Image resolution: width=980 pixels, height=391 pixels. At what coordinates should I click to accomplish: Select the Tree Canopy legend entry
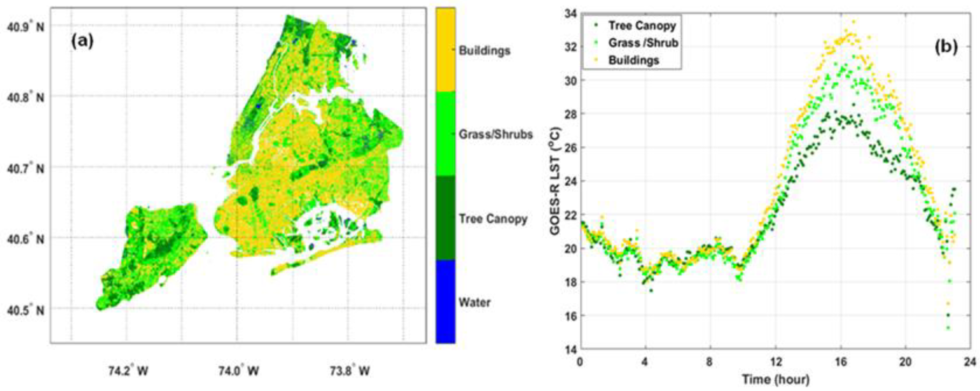642,25
